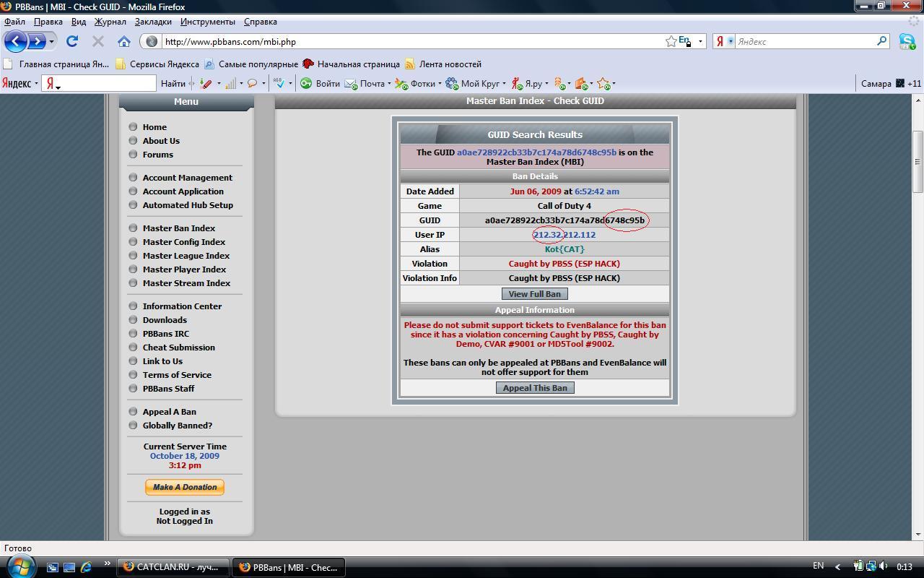924x578 pixels.
Task: Reload the page with the refresh icon
Action: click(72, 41)
